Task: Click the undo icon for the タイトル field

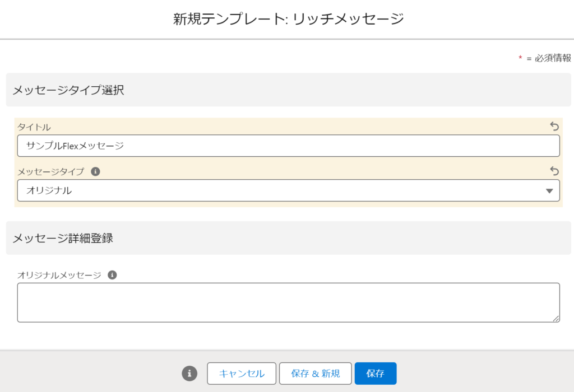Action: click(554, 127)
